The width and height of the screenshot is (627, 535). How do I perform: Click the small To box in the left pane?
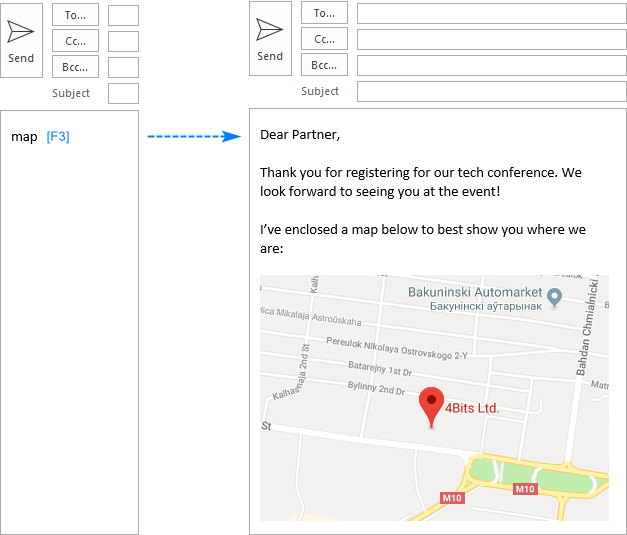[x=123, y=15]
